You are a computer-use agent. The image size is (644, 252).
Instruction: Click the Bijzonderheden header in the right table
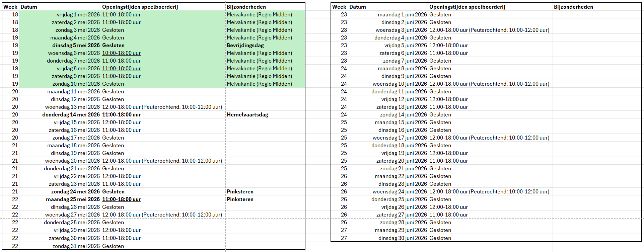click(573, 7)
